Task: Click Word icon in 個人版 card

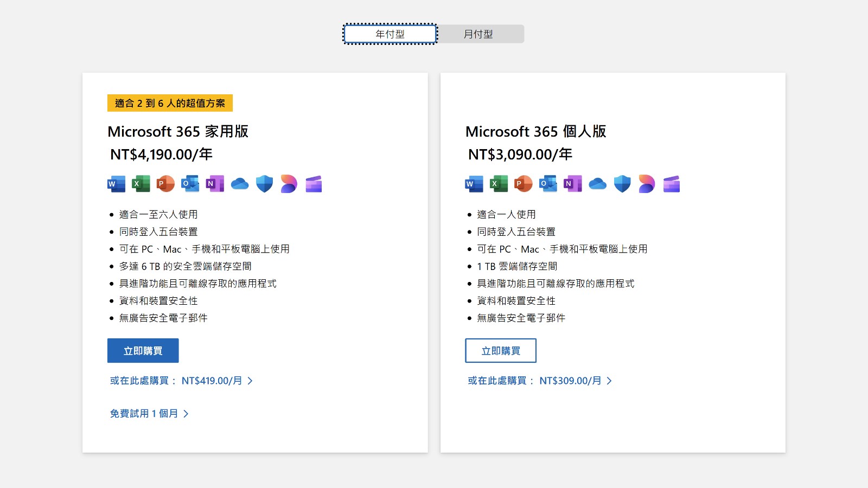Action: (x=474, y=184)
